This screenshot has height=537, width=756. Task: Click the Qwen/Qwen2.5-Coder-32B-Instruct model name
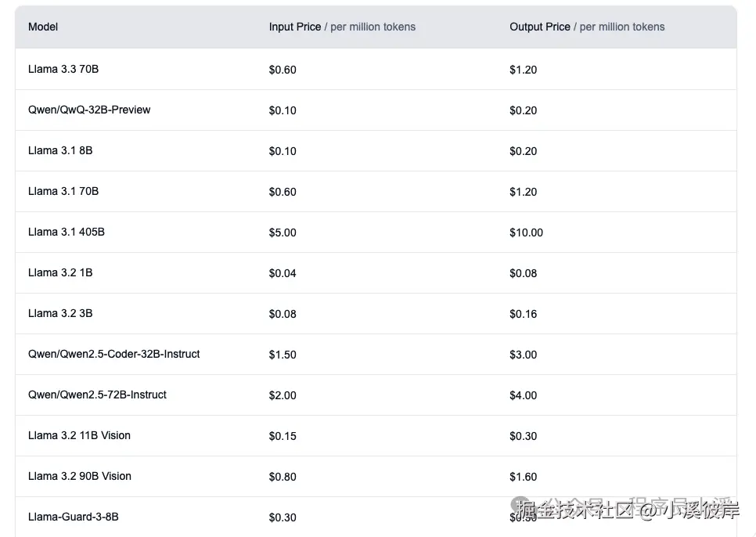coord(114,354)
